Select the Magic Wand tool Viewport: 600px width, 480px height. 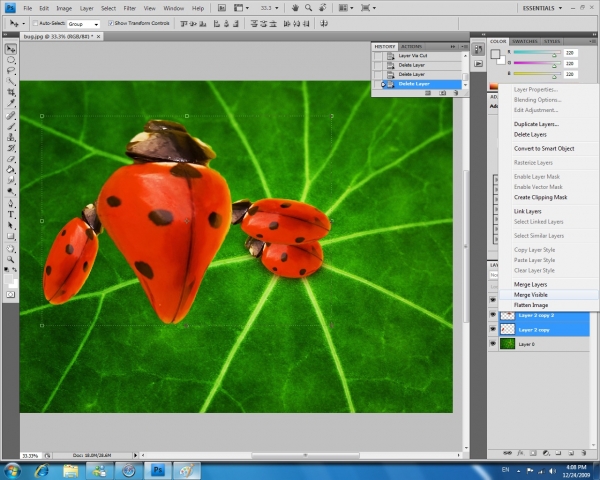tap(11, 81)
